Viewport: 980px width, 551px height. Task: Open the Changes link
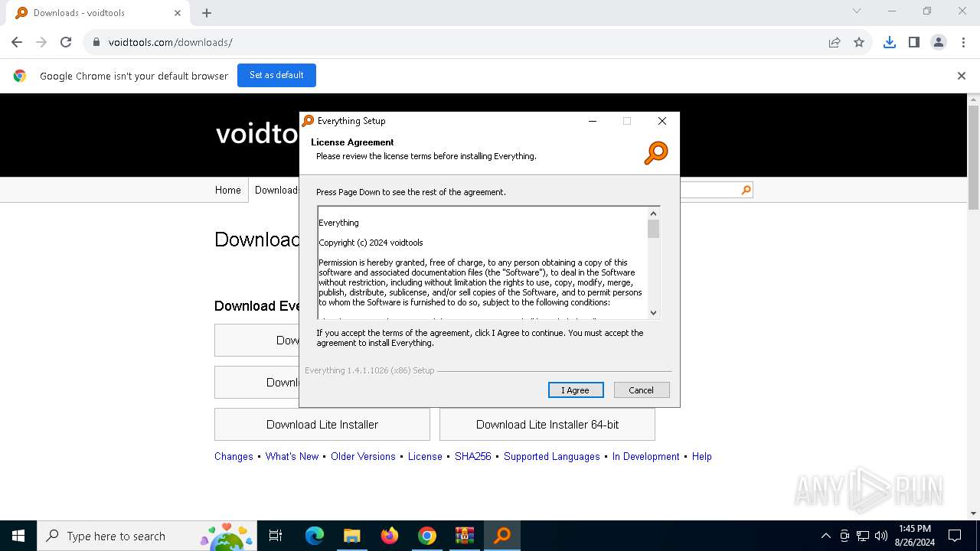point(234,456)
